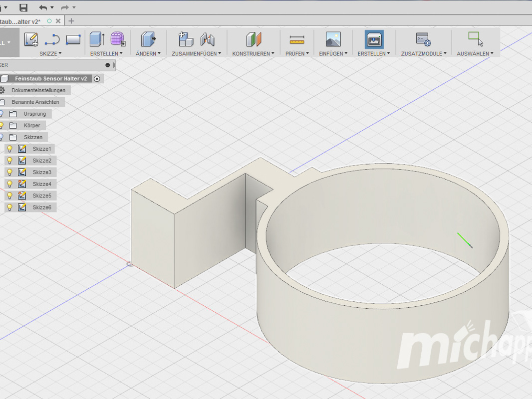532x399 pixels.
Task: Select Skizze3 in the browser tree
Action: pos(42,172)
